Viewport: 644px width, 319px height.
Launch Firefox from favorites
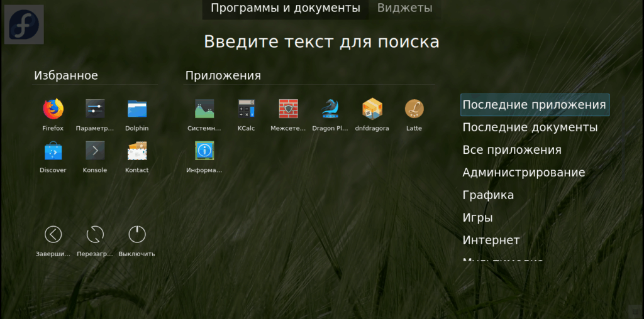[x=53, y=109]
